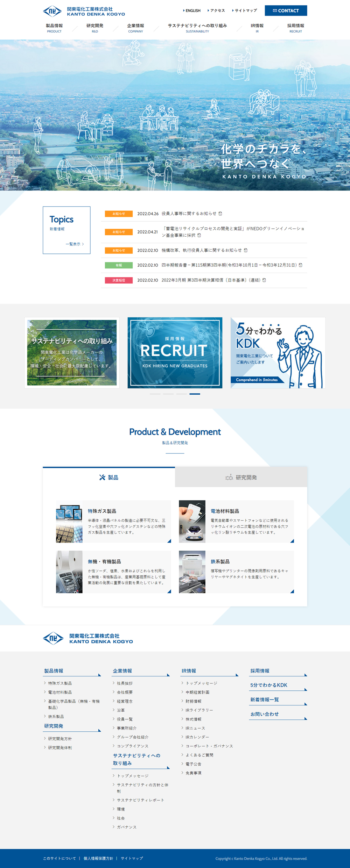Switch to the 製品 tab
This screenshot has width=350, height=868.
(109, 477)
